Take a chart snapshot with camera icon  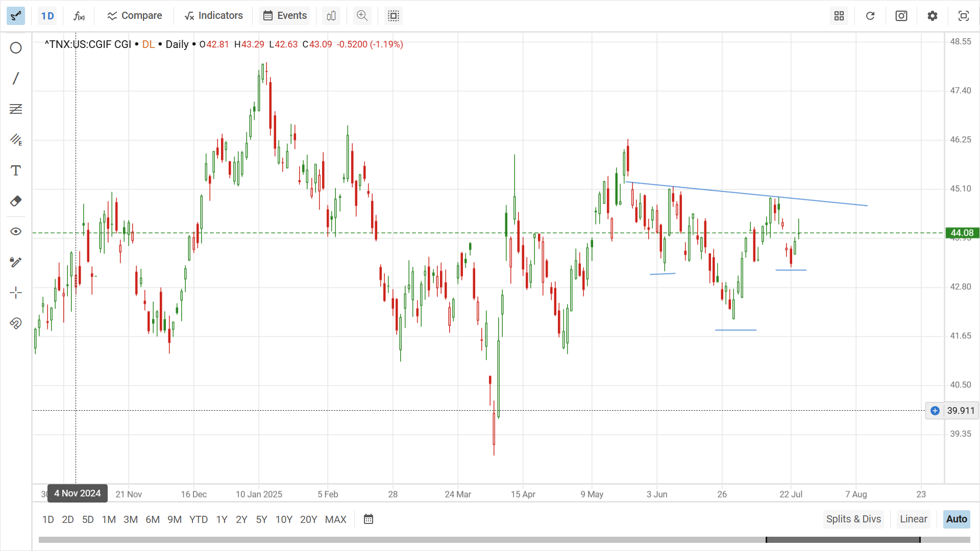pyautogui.click(x=901, y=16)
